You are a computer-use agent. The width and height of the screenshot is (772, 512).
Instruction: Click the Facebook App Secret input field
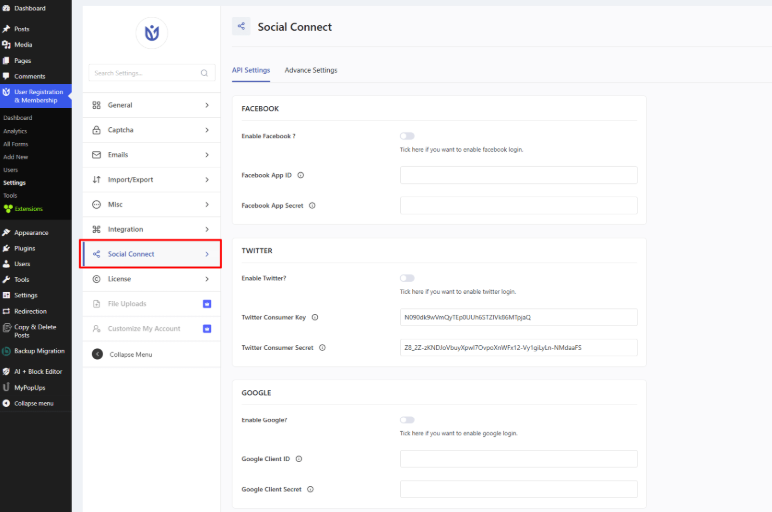[x=518, y=205]
